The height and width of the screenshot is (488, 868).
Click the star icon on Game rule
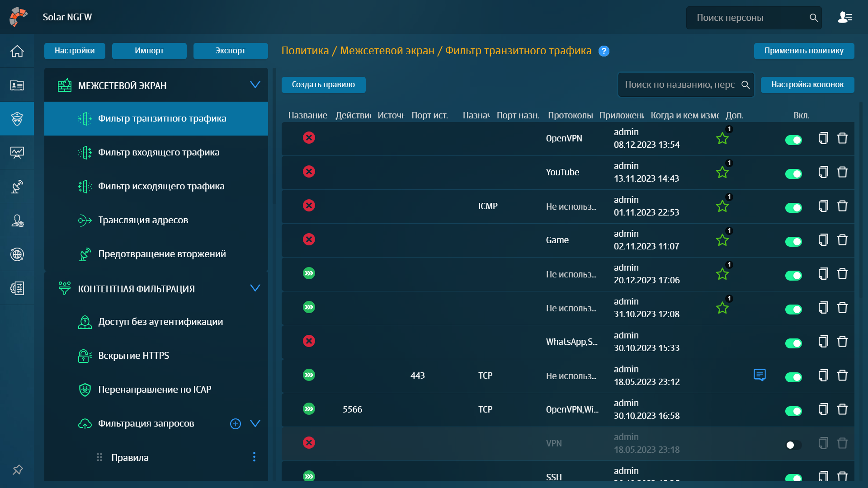722,240
